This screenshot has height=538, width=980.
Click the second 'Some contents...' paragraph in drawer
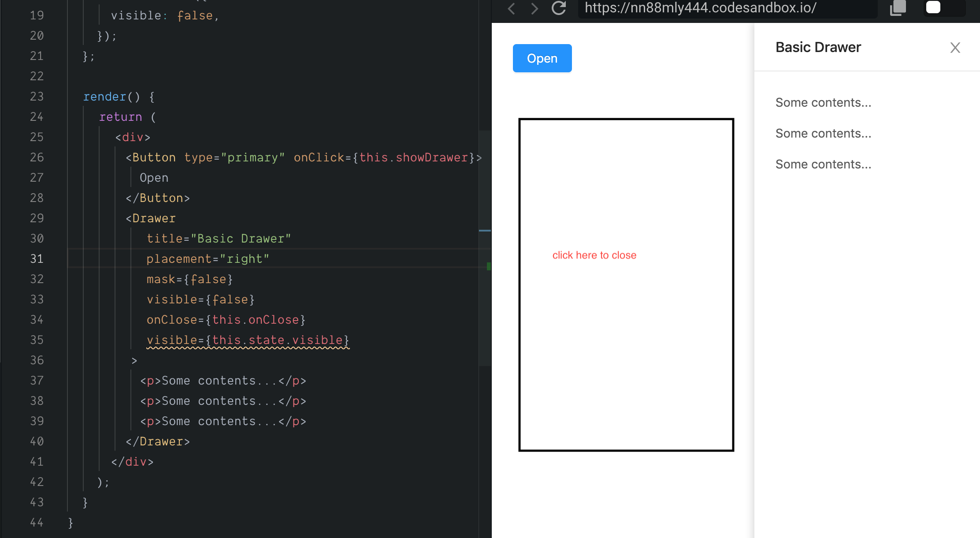coord(823,134)
